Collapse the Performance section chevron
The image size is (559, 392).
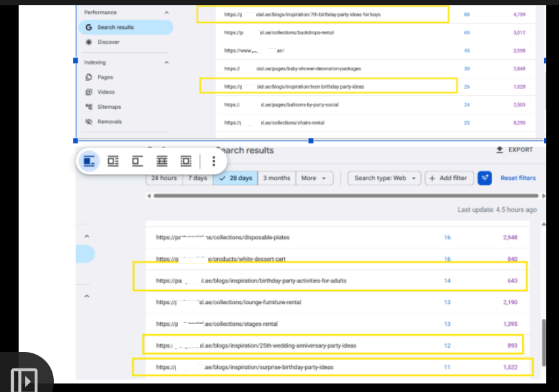tap(167, 12)
